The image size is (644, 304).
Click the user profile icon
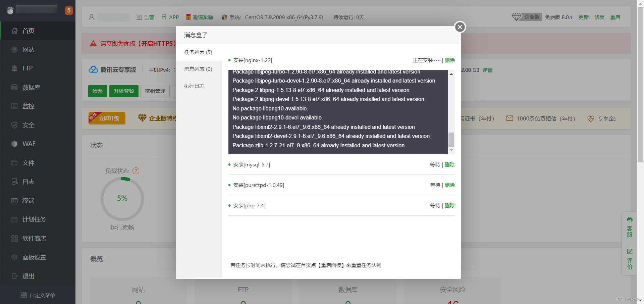[91, 17]
